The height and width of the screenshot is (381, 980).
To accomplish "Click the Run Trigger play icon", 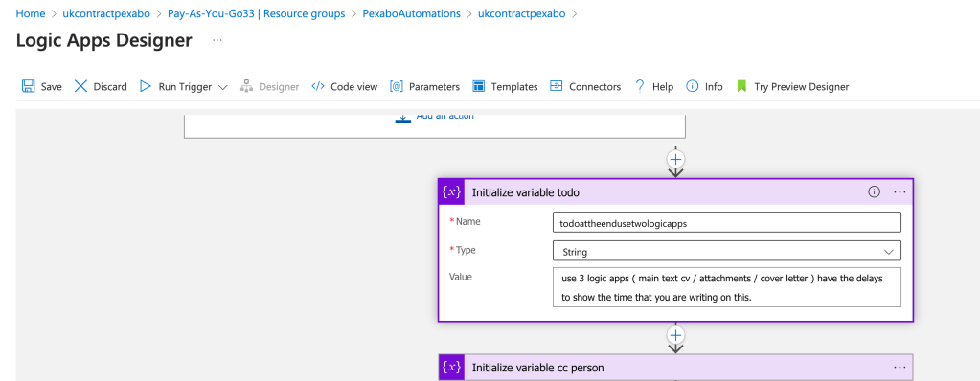I will click(146, 86).
